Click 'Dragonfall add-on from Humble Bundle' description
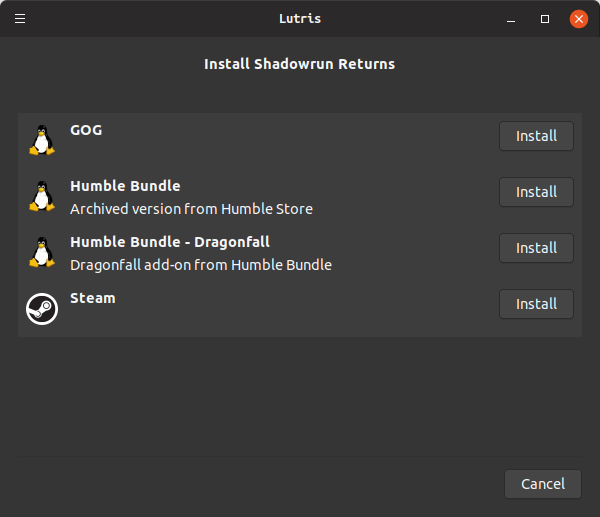 (x=201, y=265)
